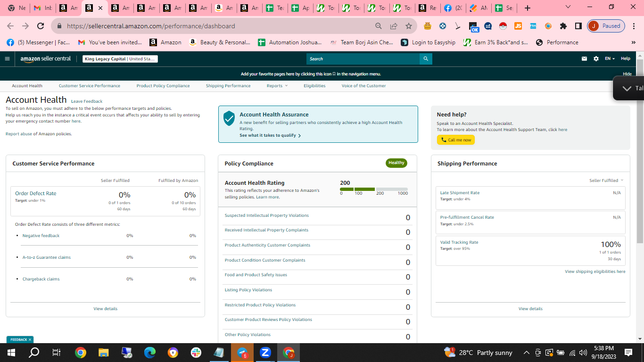Viewport: 644px width, 362px height.
Task: Click View shipping eligibilities here link
Action: (595, 271)
